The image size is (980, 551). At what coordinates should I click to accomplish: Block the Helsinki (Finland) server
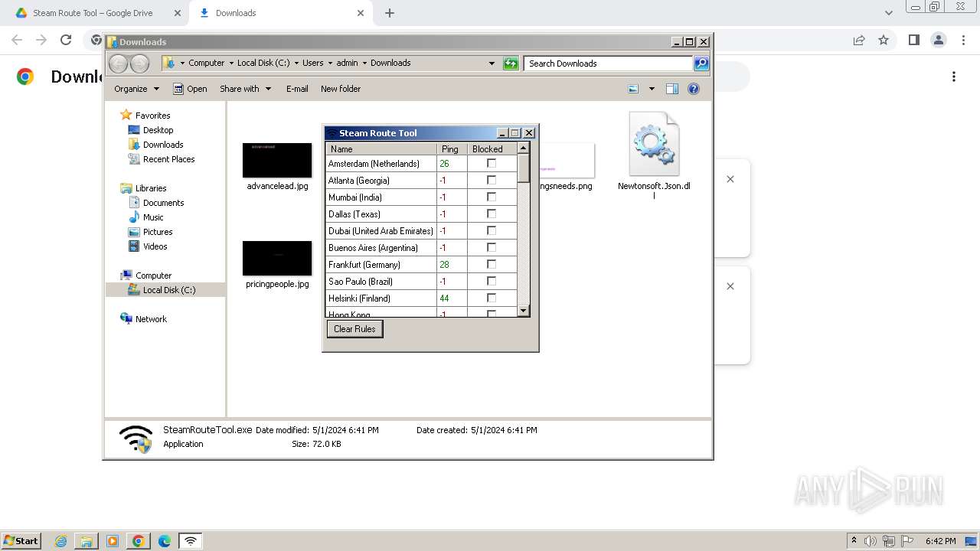point(492,298)
